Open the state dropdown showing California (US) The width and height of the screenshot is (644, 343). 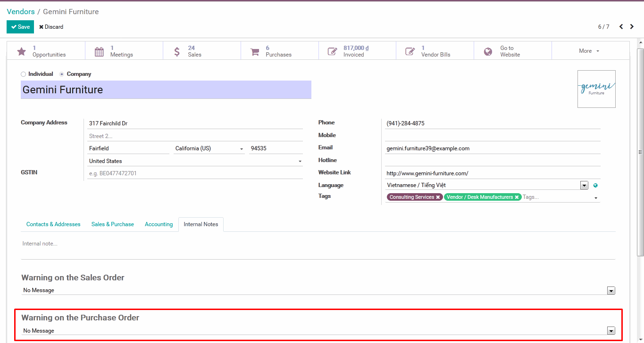pos(209,148)
